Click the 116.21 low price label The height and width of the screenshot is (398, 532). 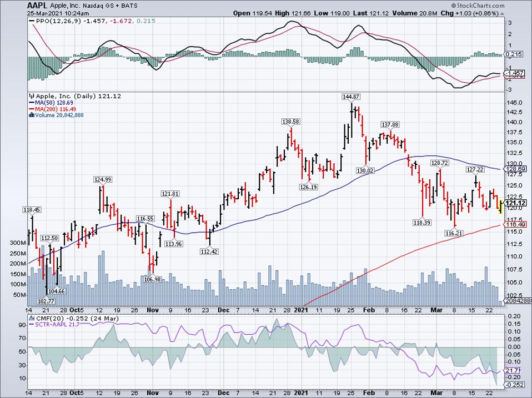click(454, 233)
